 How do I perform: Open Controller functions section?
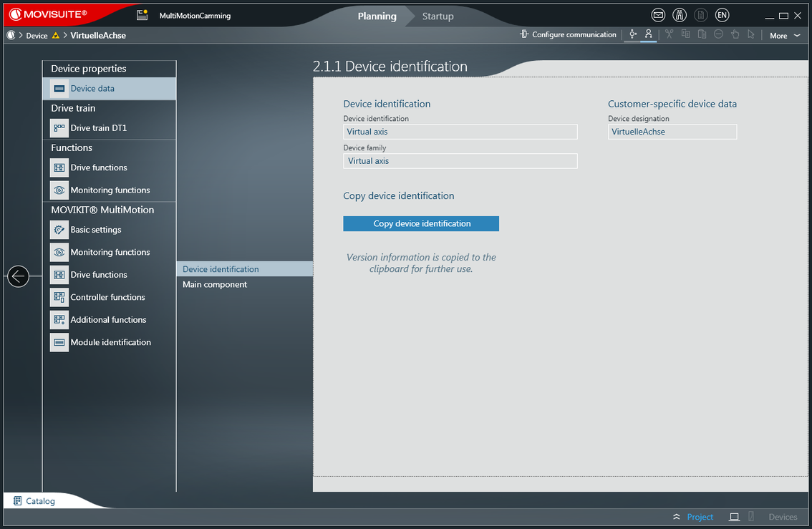pyautogui.click(x=107, y=297)
